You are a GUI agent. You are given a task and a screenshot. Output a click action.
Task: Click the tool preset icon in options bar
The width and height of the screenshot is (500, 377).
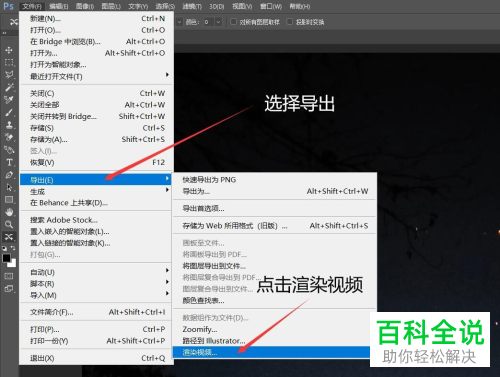click(14, 22)
